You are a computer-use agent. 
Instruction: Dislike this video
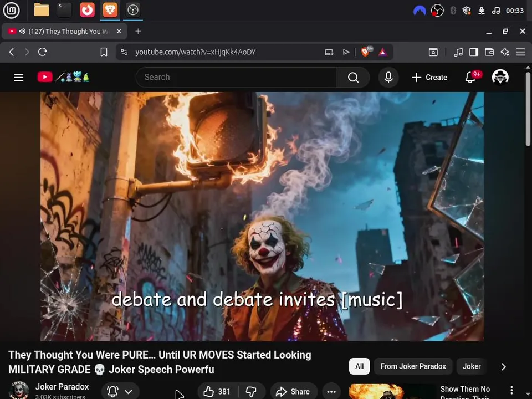[252, 392]
